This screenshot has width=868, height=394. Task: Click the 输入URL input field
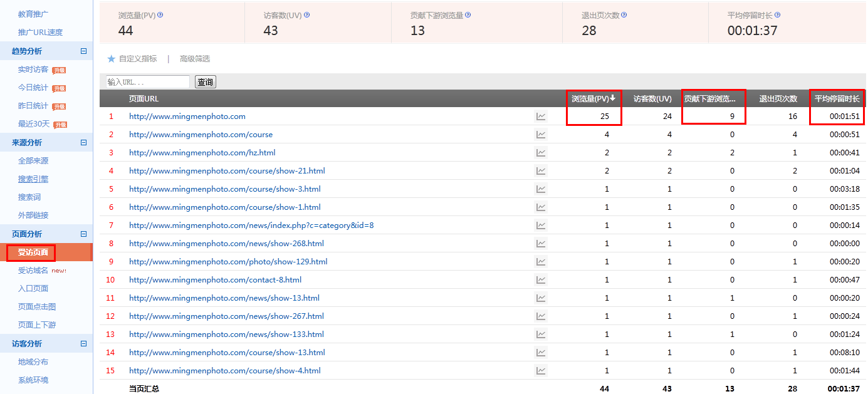pyautogui.click(x=148, y=82)
